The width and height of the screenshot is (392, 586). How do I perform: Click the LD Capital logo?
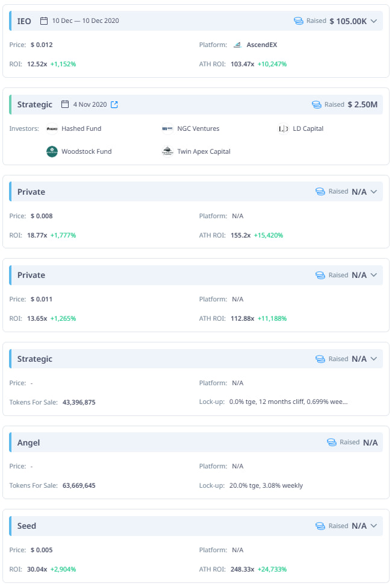click(x=283, y=128)
